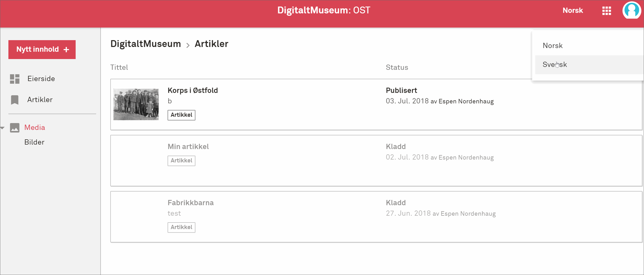Click the plus icon on Nytt innhold
Screen dimensions: 644x275
pyautogui.click(x=66, y=50)
